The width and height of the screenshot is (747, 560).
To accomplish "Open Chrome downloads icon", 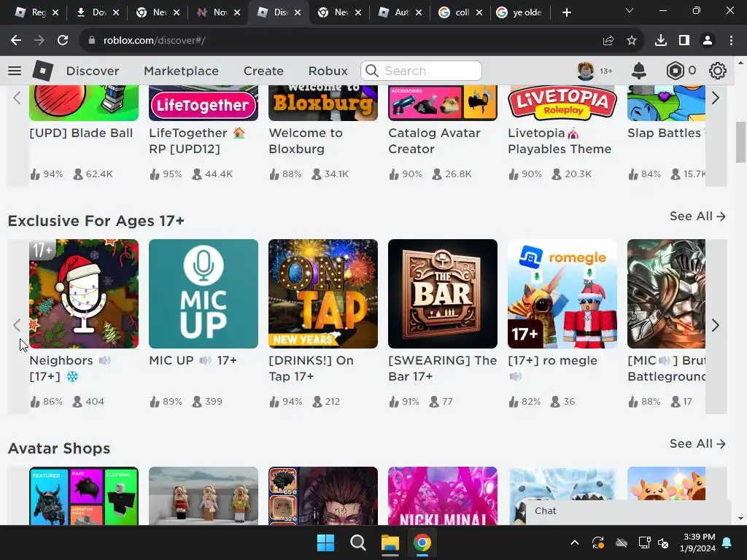I will point(661,41).
